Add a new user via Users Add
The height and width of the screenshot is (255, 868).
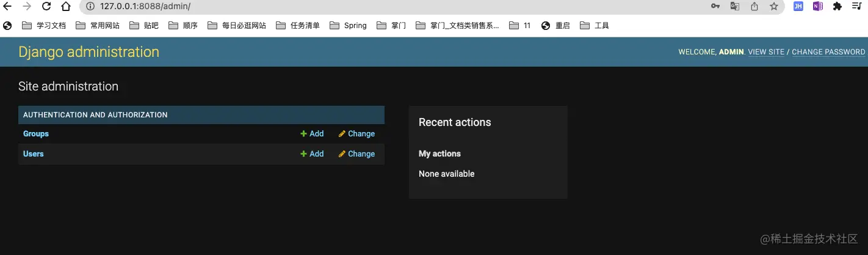312,154
